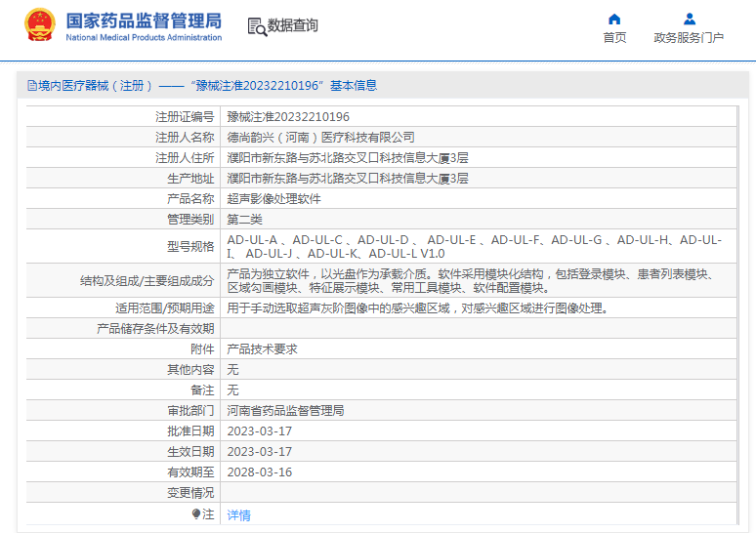Open the 详情 details link
This screenshot has width=756, height=533.
(238, 515)
